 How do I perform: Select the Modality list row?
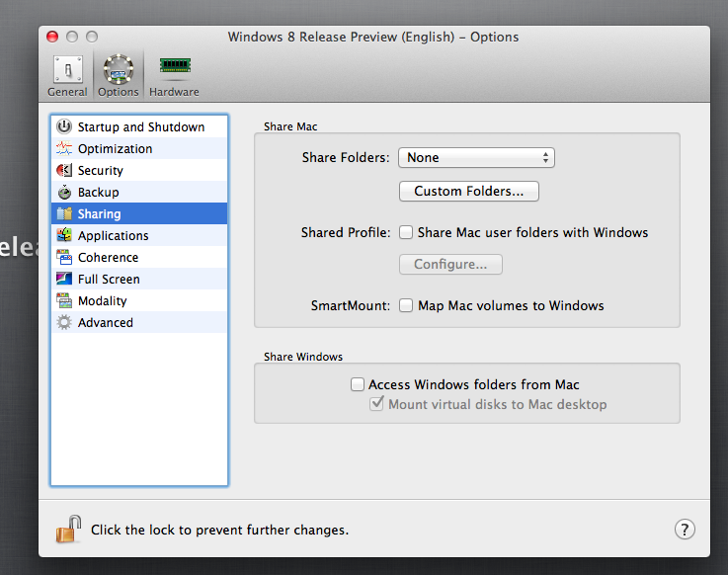[139, 301]
